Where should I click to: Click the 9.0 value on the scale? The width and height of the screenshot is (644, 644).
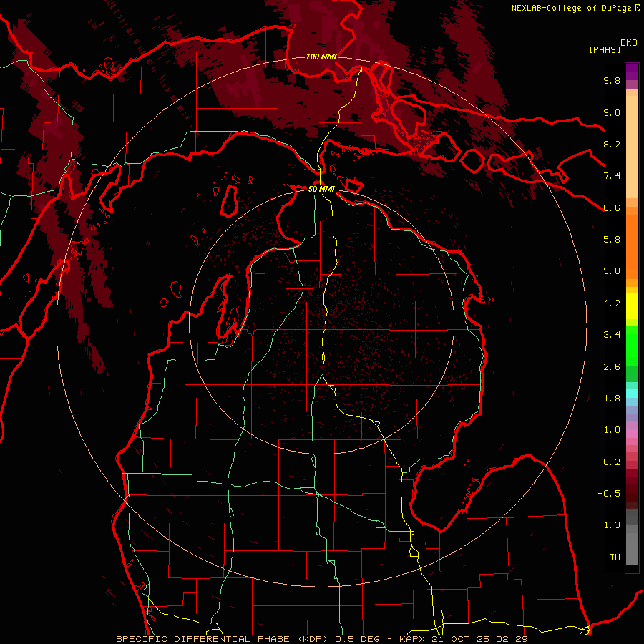tap(612, 112)
